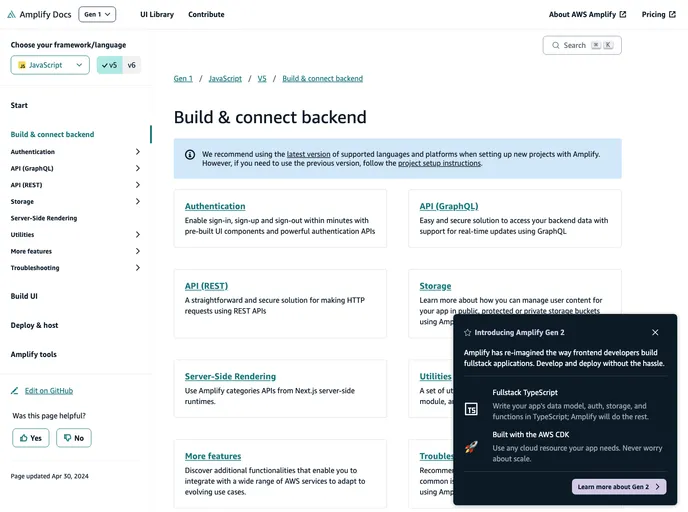This screenshot has height=512, width=688.
Task: Click the Page updated Apr 30, 2024 text
Action: 50,476
